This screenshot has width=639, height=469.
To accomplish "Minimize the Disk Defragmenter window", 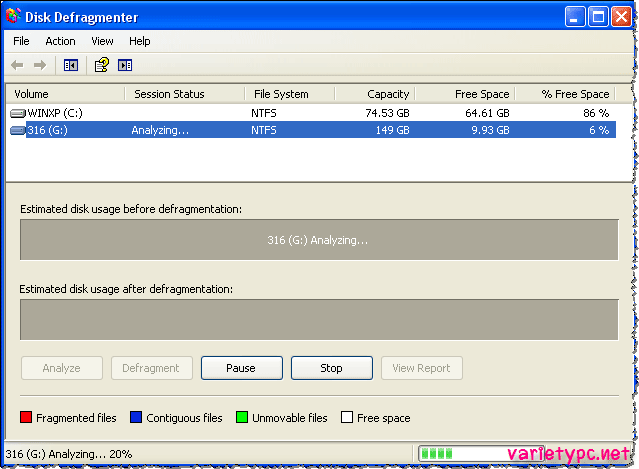I will tap(575, 17).
